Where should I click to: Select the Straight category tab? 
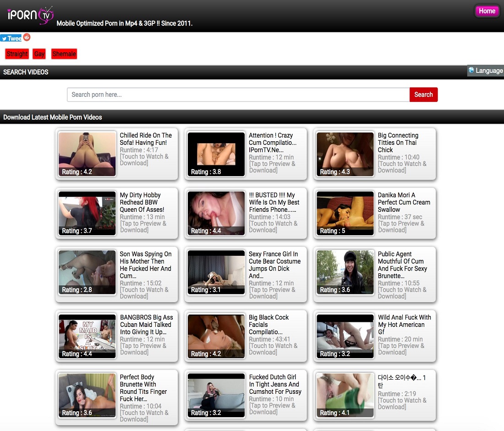[17, 54]
